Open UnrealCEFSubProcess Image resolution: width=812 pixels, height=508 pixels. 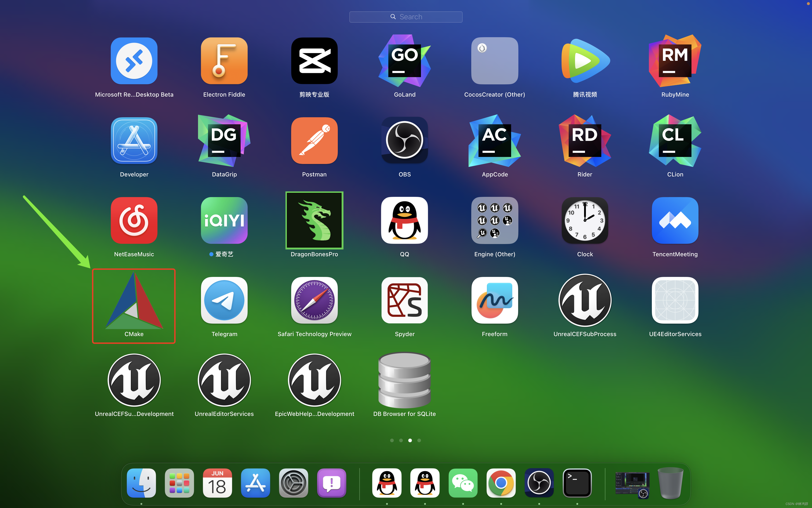coord(585,300)
